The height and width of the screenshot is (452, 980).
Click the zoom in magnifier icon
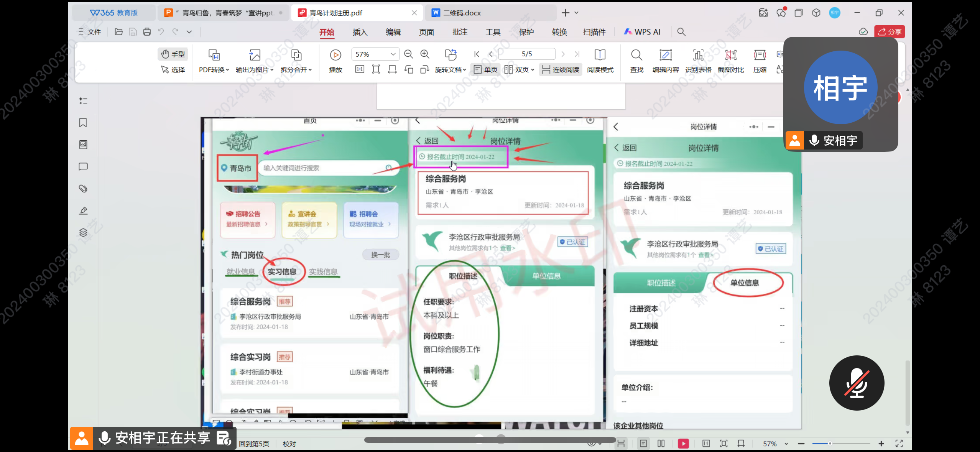click(425, 54)
